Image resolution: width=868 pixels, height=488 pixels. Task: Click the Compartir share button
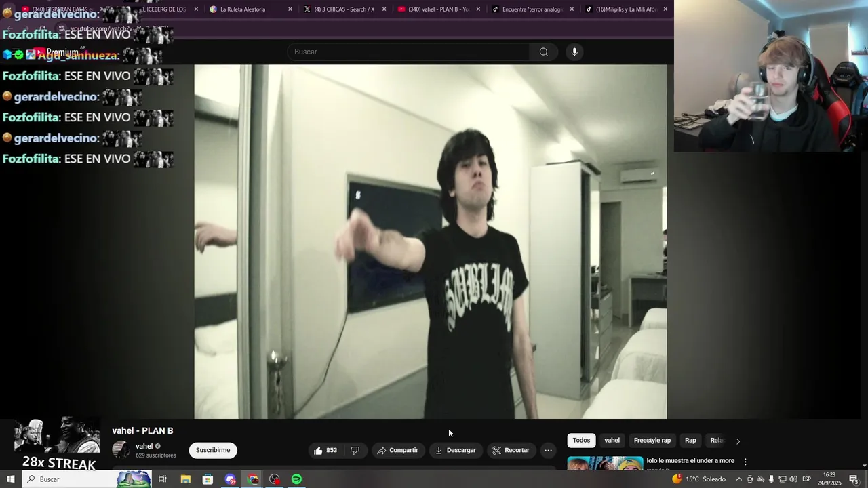tap(398, 450)
